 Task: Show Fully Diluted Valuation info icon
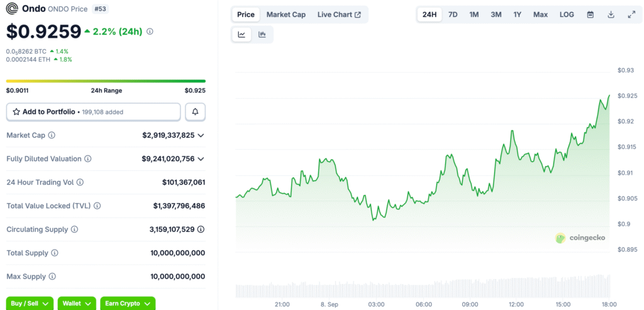click(88, 159)
